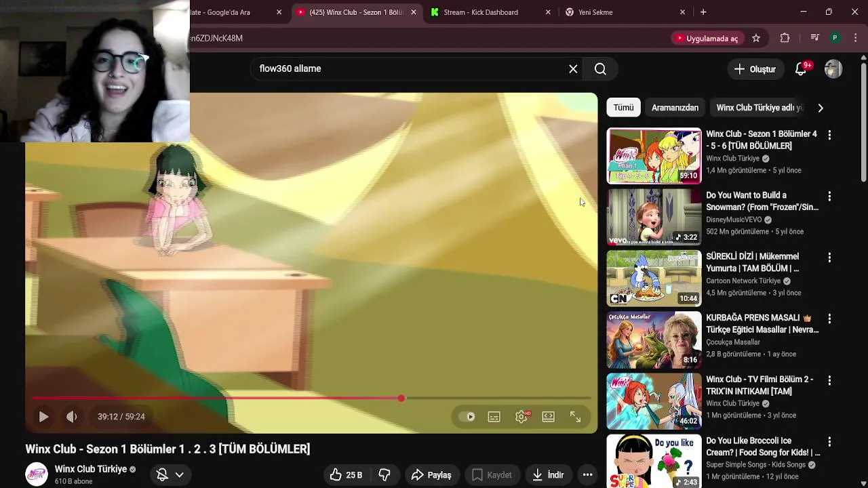Open Kurbağa Prens Masalı video title
868x488 pixels.
(x=762, y=323)
